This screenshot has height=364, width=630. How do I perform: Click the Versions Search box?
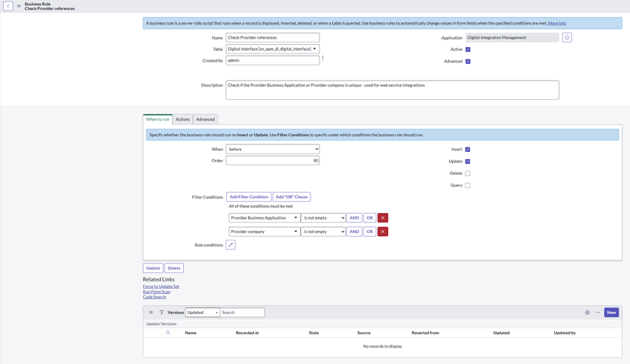(242, 312)
